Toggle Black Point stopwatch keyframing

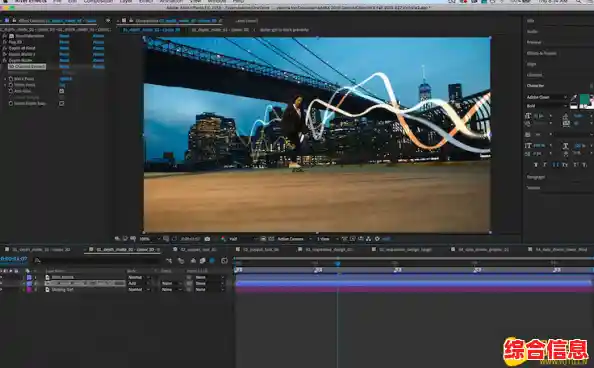(x=11, y=79)
